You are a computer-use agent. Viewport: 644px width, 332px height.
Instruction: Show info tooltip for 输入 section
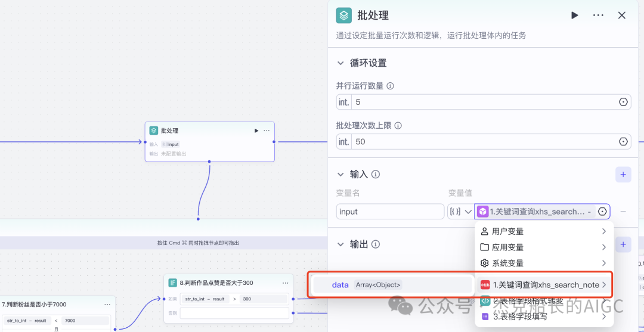tap(376, 175)
